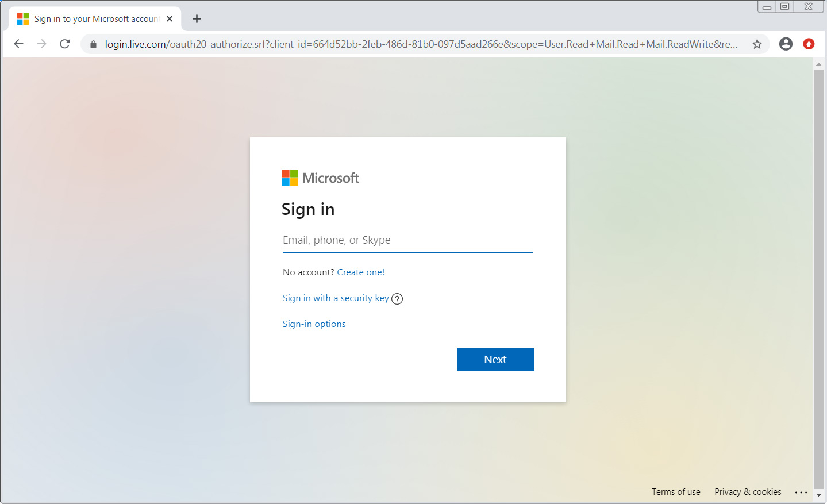The height and width of the screenshot is (504, 827).
Task: Click the Microsoft logo
Action: point(320,178)
